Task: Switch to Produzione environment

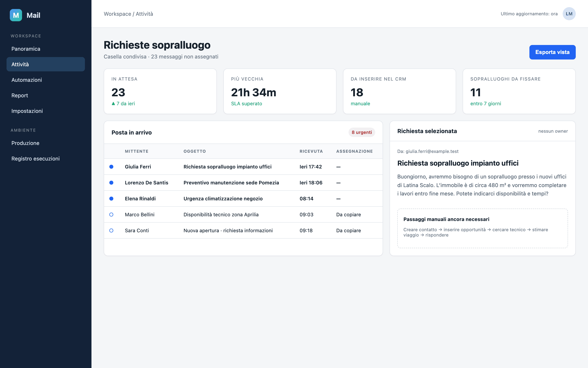Action: [46, 143]
